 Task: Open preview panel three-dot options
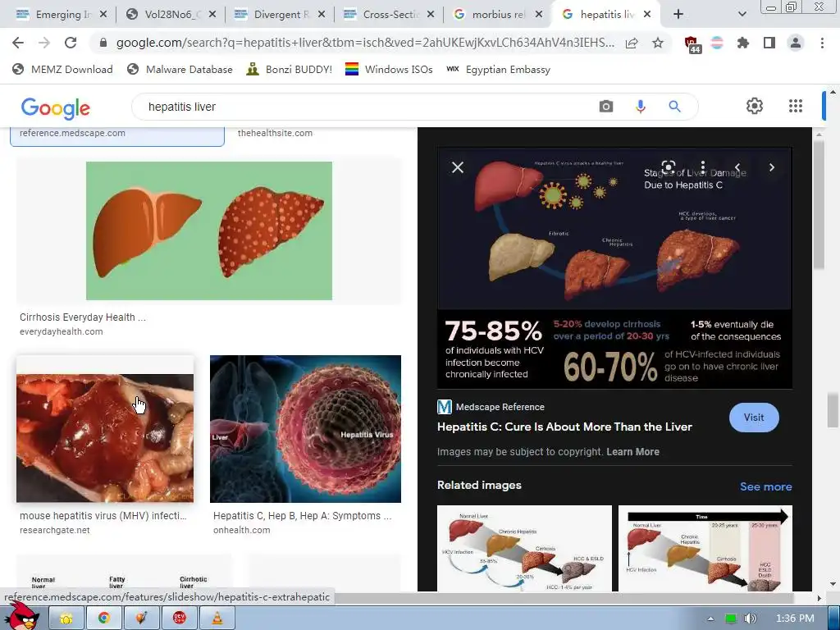point(703,167)
